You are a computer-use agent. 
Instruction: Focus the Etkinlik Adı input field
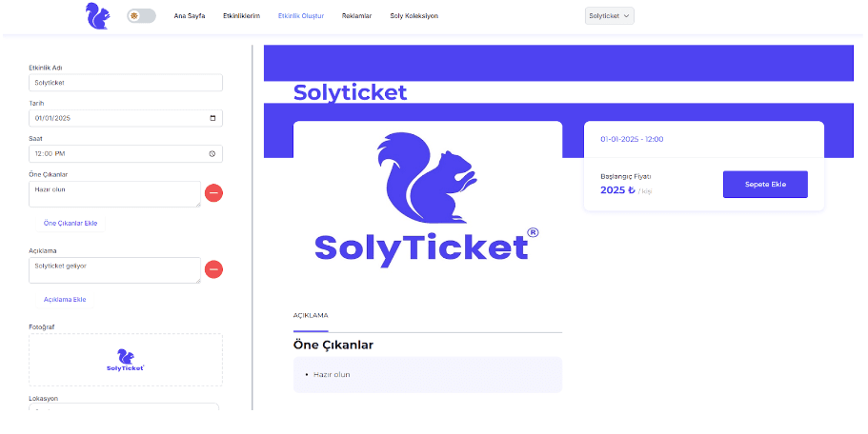(126, 83)
